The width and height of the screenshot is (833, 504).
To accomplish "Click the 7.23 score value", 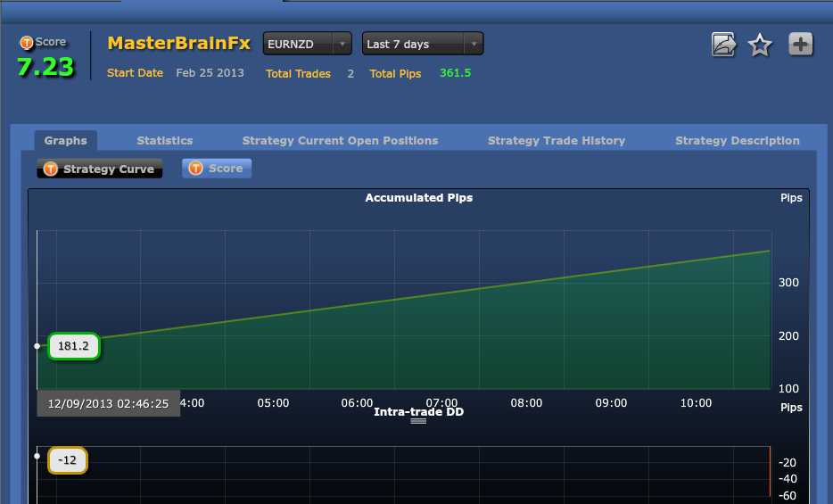I will [45, 67].
